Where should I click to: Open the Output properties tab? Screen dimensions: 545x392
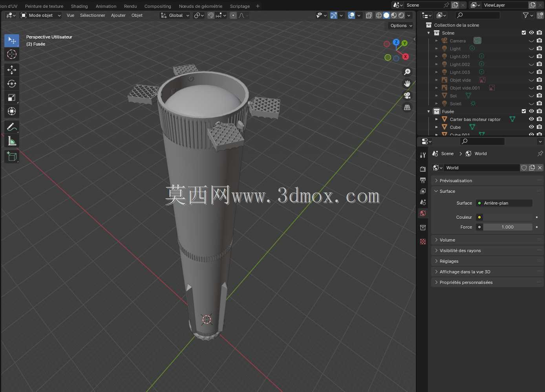click(423, 180)
